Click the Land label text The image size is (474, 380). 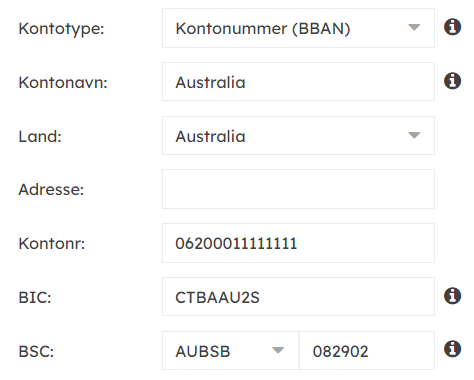pos(40,137)
